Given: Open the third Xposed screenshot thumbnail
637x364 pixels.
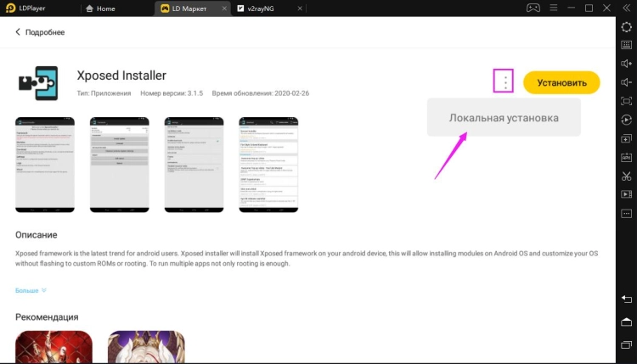Looking at the screenshot, I should (194, 165).
